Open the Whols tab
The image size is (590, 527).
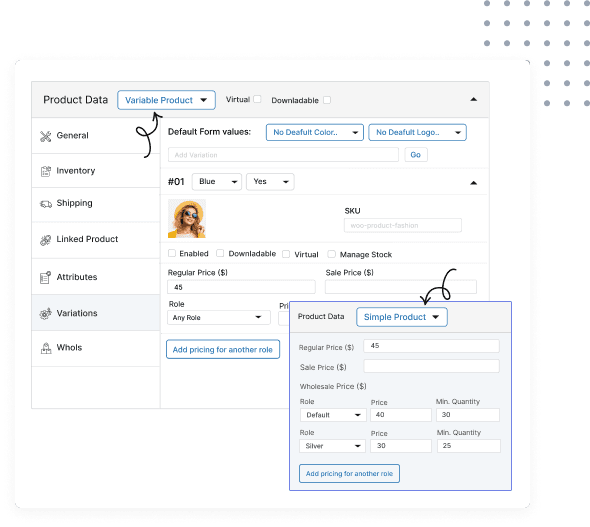96,348
